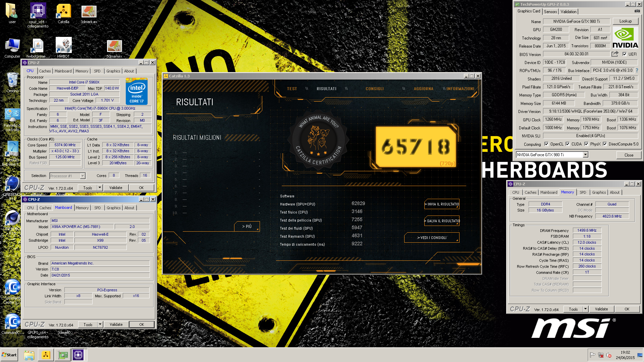Launch the HWBOT desktop shortcut
Viewport: 644px width, 362px height.
(x=63, y=48)
